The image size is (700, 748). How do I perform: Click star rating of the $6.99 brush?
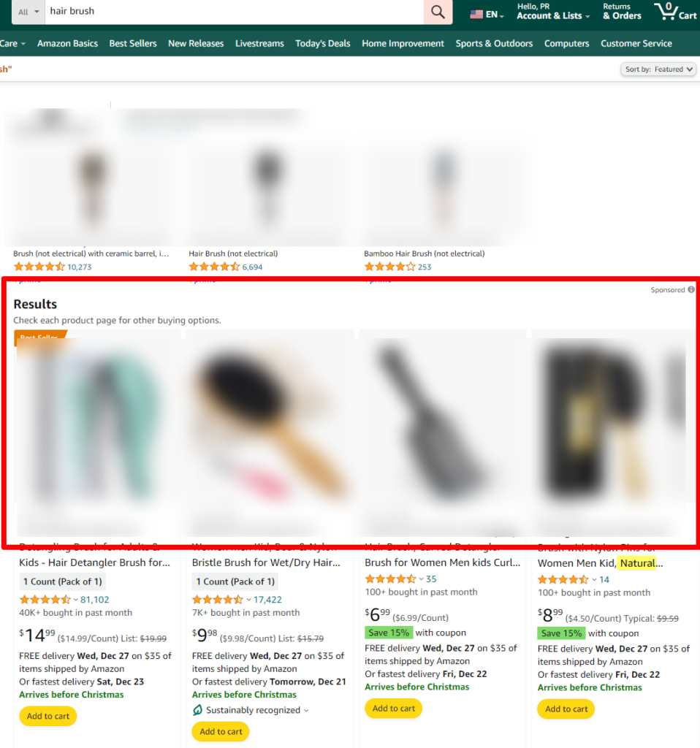point(390,579)
